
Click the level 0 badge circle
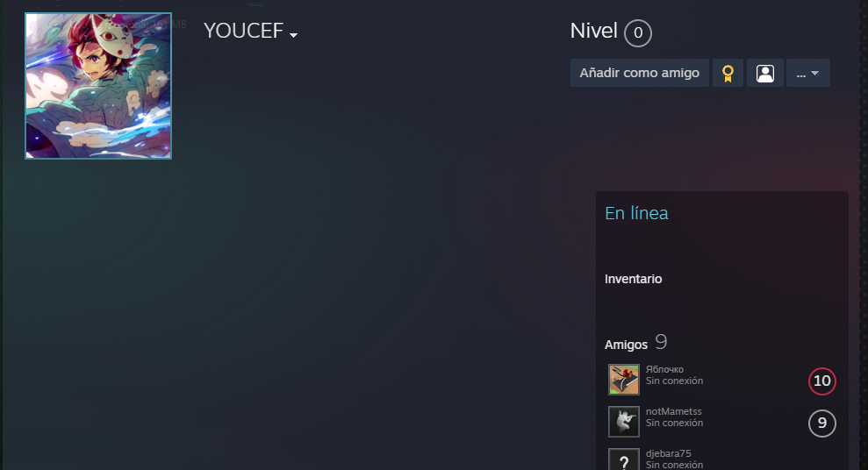click(x=638, y=33)
